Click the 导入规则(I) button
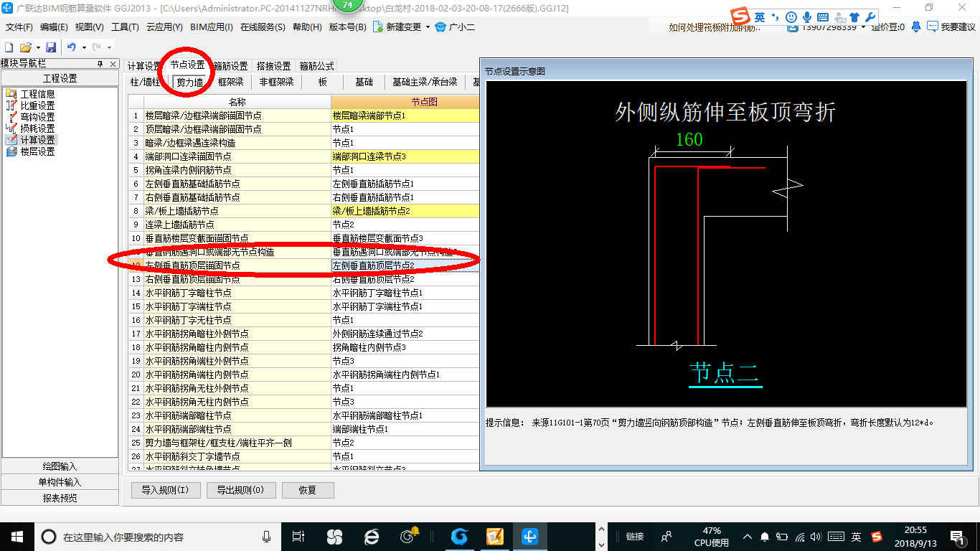This screenshot has height=551, width=980. [165, 490]
